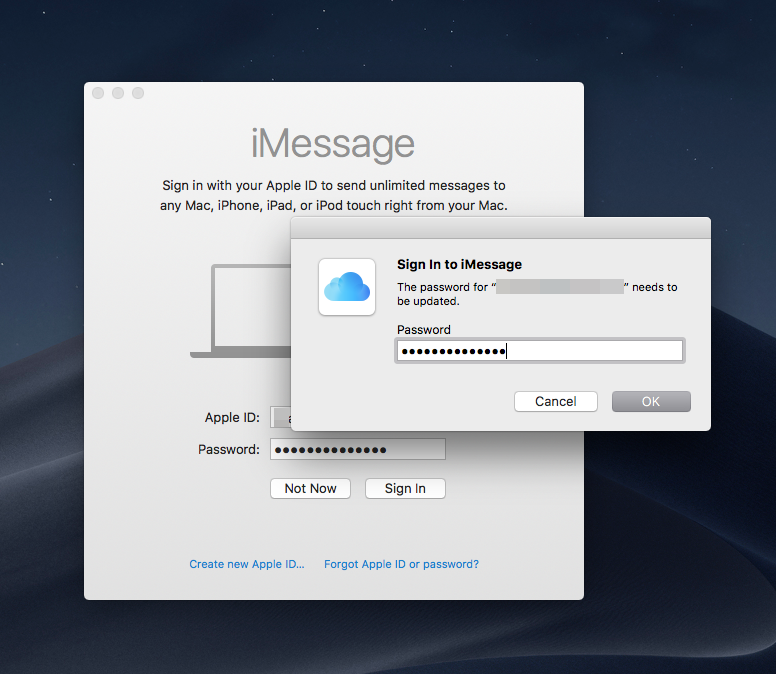Select the iMessage window Password field
The width and height of the screenshot is (776, 674).
pos(358,449)
